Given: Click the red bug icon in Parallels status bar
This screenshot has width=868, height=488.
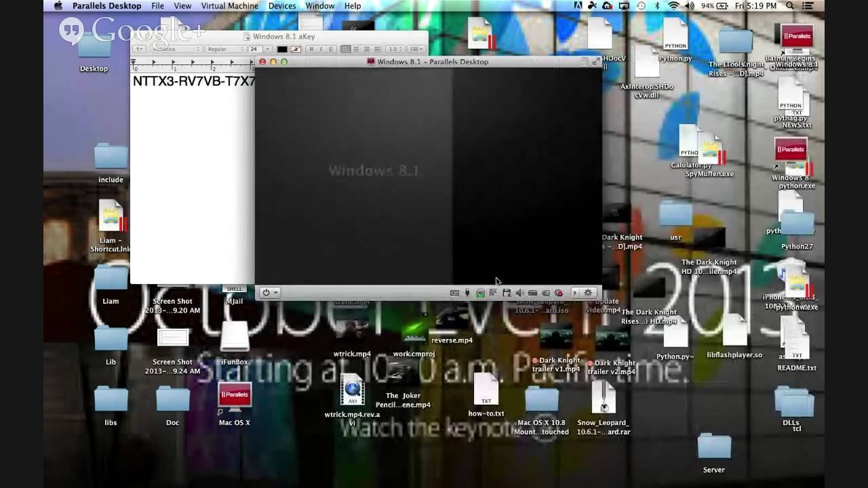Looking at the screenshot, I should pos(559,293).
